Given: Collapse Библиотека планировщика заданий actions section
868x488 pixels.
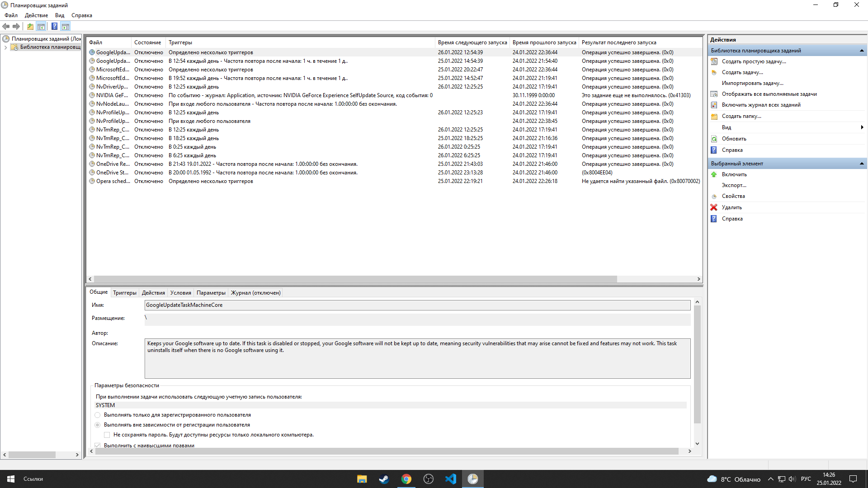Looking at the screenshot, I should 862,51.
